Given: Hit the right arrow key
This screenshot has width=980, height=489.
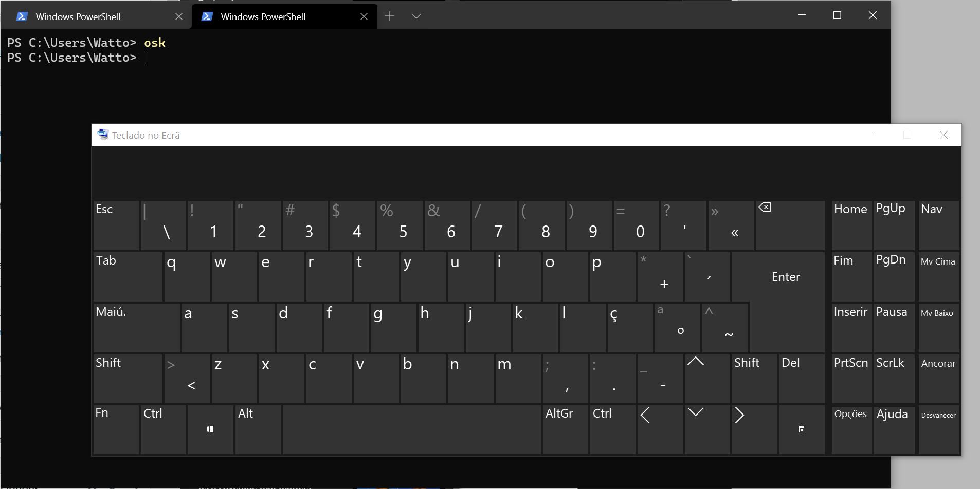Looking at the screenshot, I should [x=754, y=429].
